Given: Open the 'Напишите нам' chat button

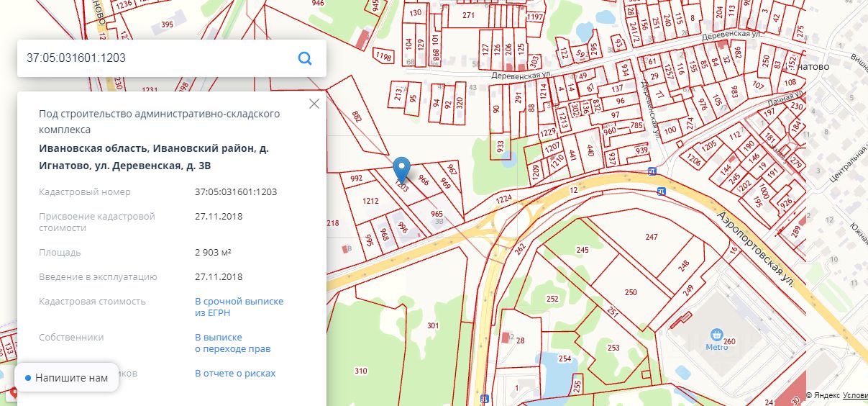Looking at the screenshot, I should (66, 378).
